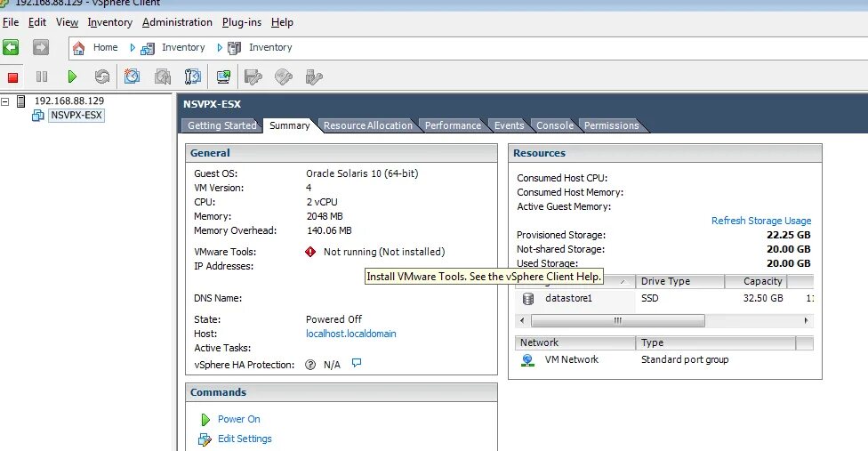Select 192.168.88.129 host in tree
The image size is (868, 451).
point(69,101)
